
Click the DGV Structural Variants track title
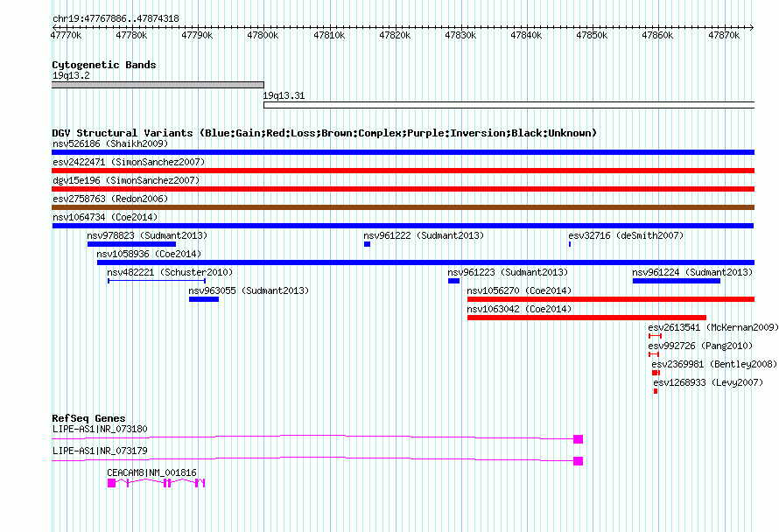click(325, 133)
